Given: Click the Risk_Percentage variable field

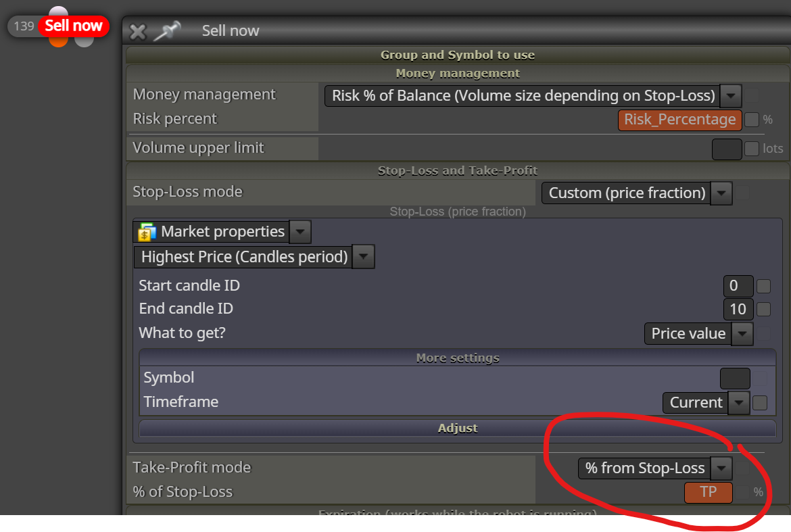Looking at the screenshot, I should (x=679, y=120).
